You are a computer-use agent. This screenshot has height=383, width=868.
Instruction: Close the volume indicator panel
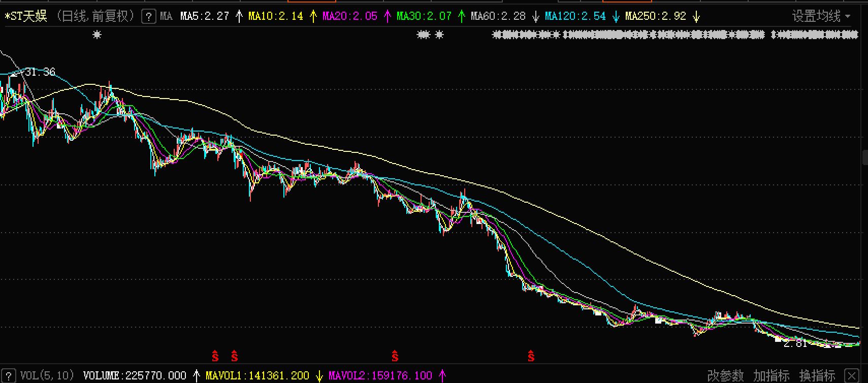coord(852,375)
